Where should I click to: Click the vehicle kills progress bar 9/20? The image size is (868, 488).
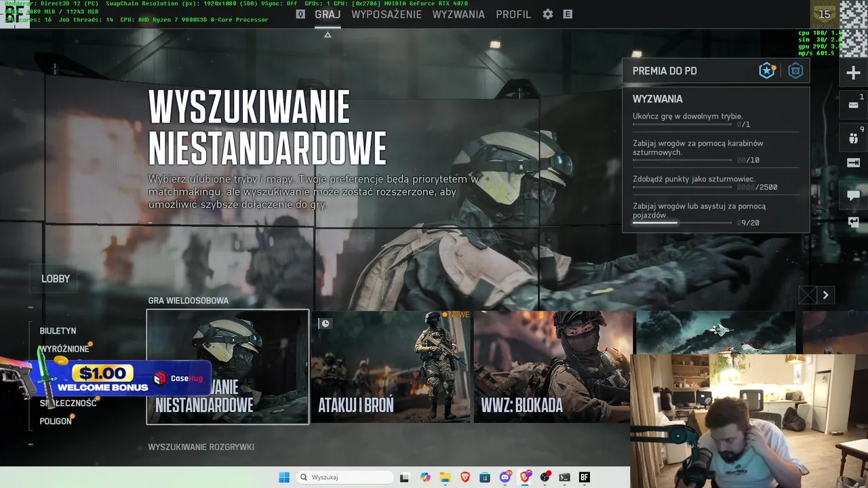tap(682, 222)
